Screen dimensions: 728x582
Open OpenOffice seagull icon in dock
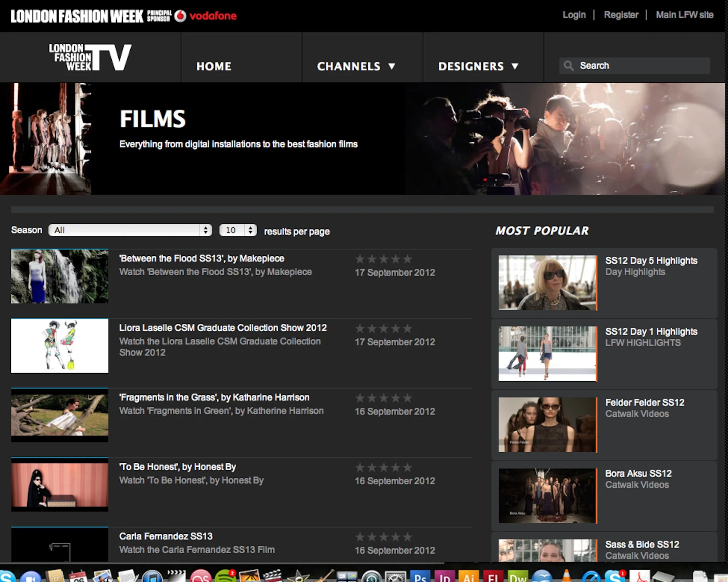click(542, 576)
